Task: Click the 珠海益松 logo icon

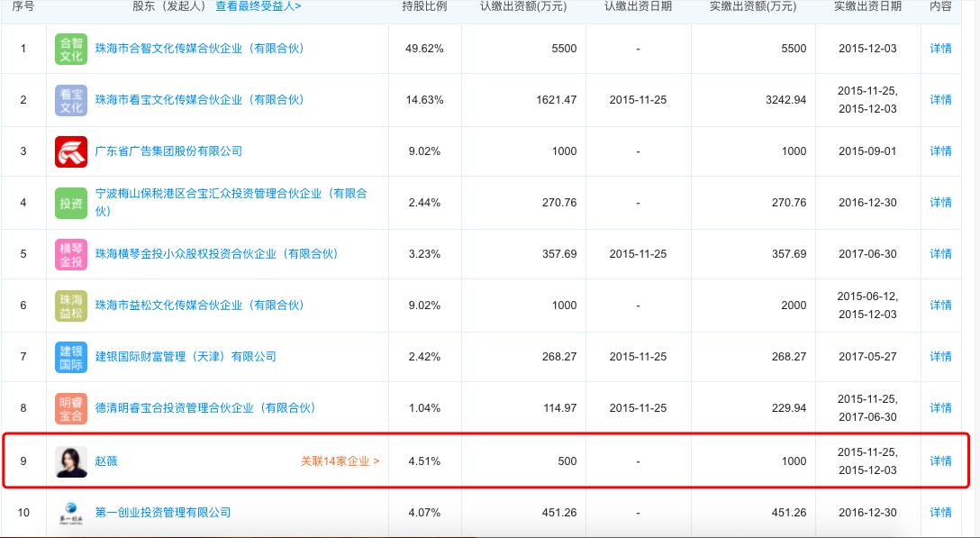Action: point(70,305)
